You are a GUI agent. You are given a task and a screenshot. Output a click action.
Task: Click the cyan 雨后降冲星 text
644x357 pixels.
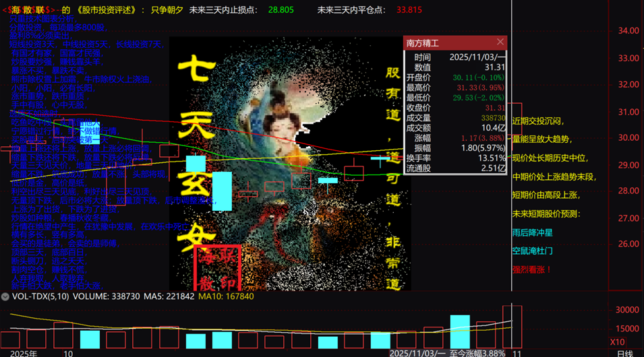coord(532,232)
